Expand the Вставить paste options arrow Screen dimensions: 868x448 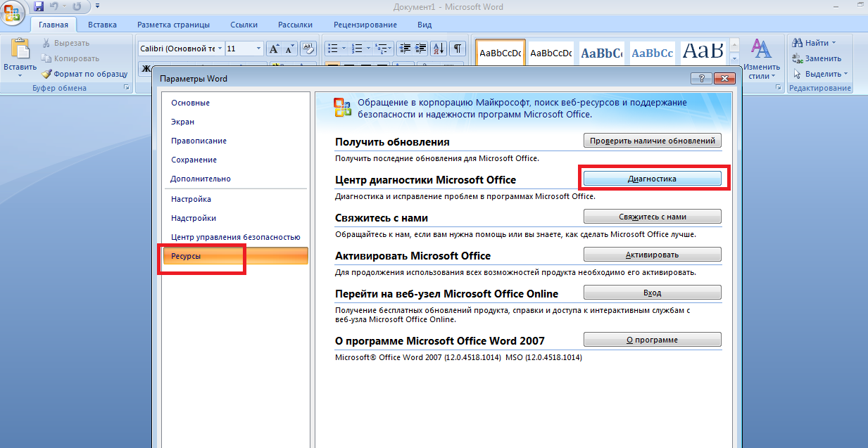click(20, 75)
